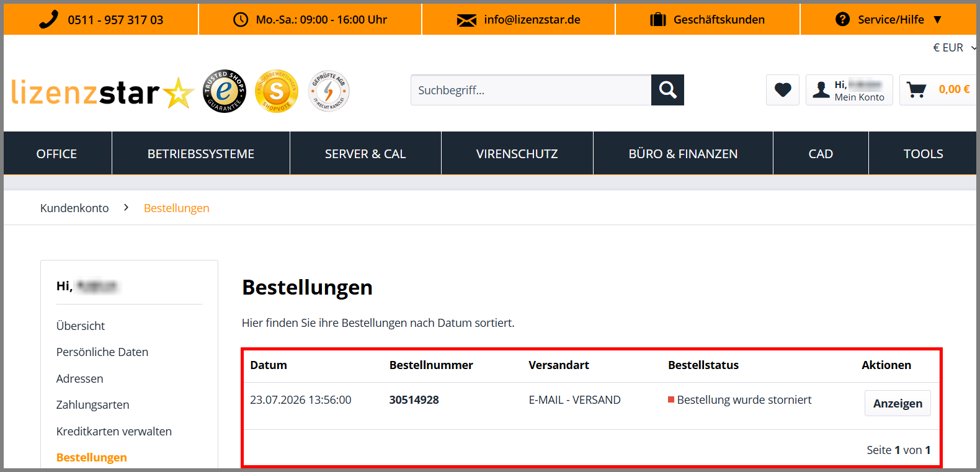Viewport: 980px width, 472px height.
Task: Open Kreditkarten verwalten in sidebar
Action: pos(114,431)
